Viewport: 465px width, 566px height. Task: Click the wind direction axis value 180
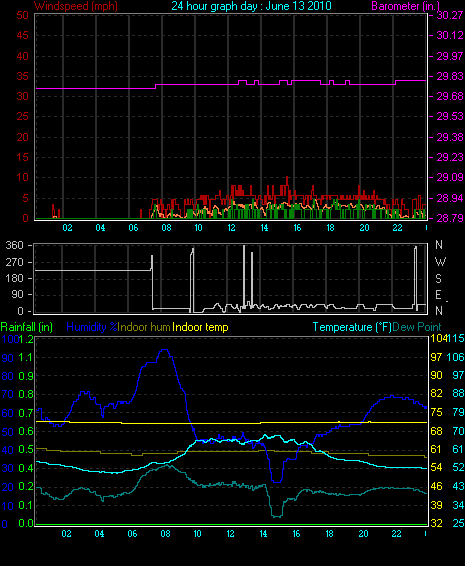pyautogui.click(x=14, y=278)
